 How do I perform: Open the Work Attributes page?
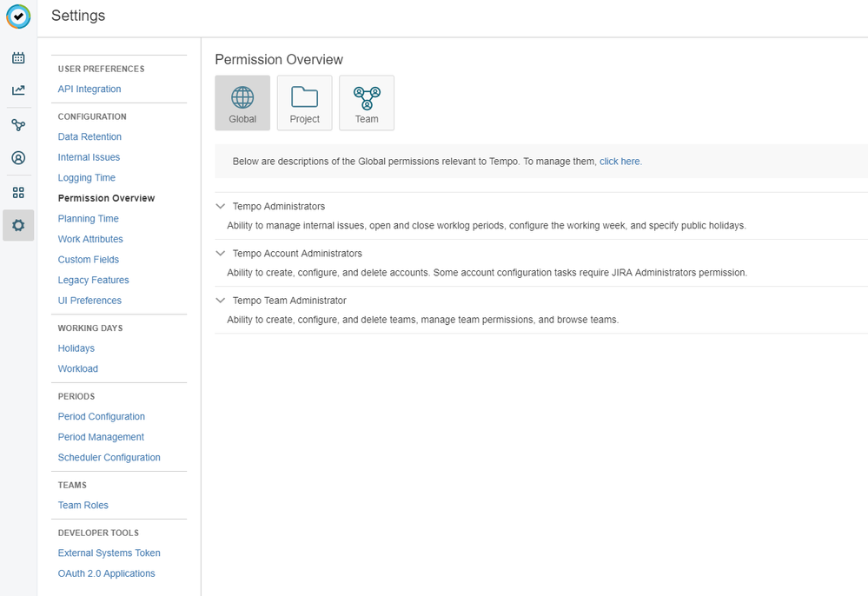pyautogui.click(x=90, y=239)
